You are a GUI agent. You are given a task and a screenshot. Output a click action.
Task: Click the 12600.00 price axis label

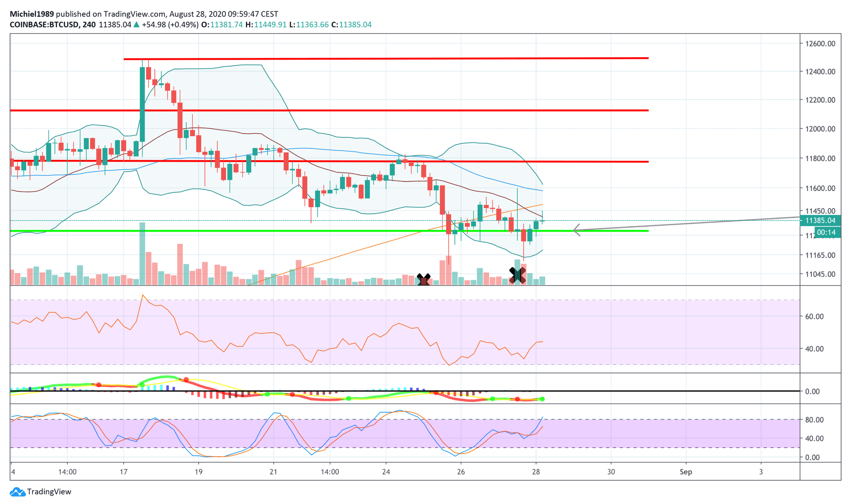[821, 44]
